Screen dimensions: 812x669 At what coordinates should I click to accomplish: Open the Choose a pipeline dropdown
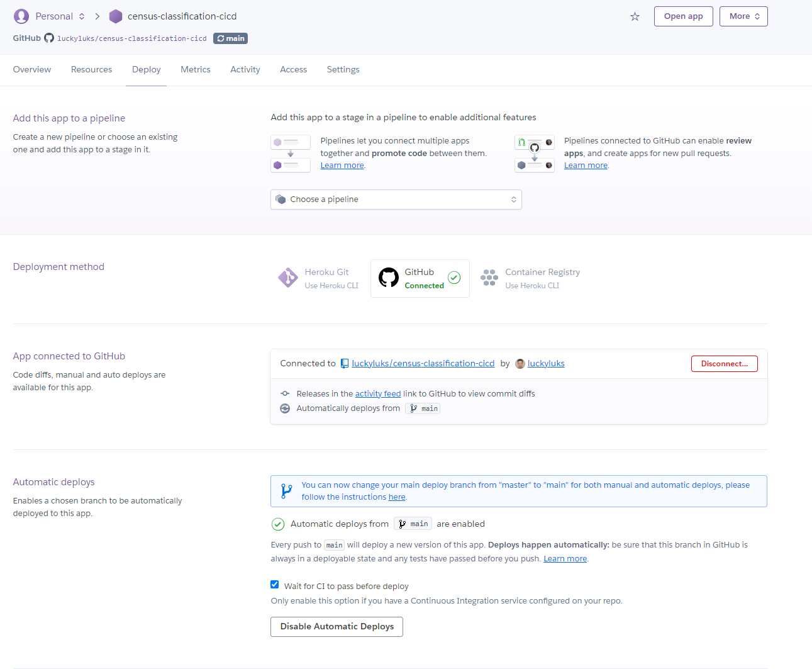pos(396,200)
